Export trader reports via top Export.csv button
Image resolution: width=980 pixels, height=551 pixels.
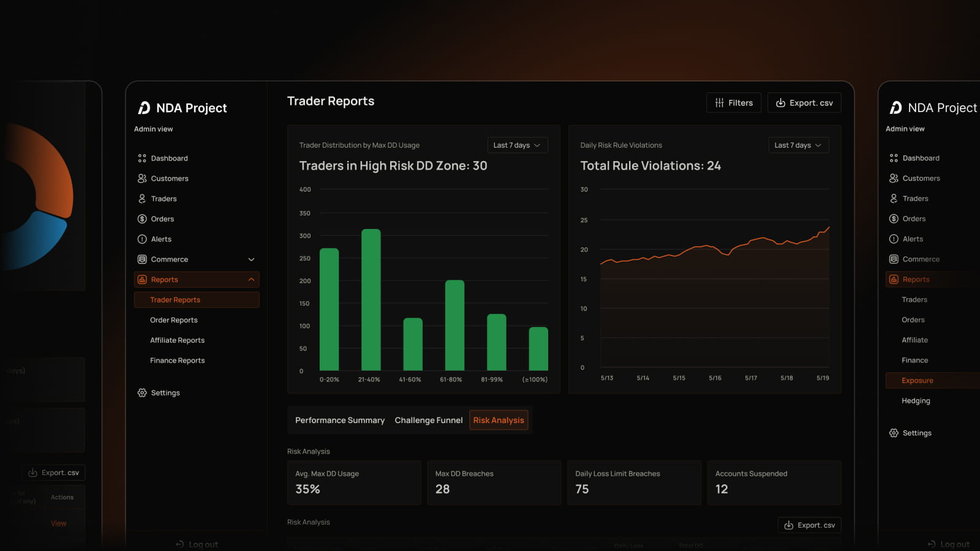click(804, 103)
